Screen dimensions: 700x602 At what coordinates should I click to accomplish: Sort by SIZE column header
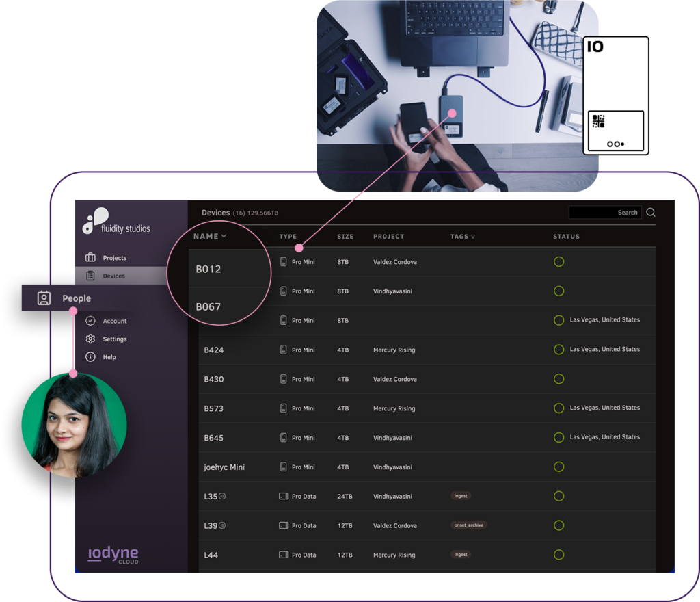[345, 236]
